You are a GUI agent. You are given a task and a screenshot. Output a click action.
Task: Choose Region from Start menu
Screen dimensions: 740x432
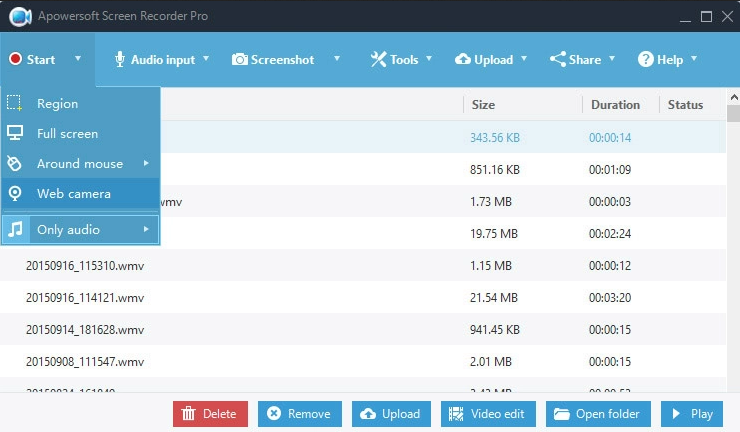(x=81, y=103)
